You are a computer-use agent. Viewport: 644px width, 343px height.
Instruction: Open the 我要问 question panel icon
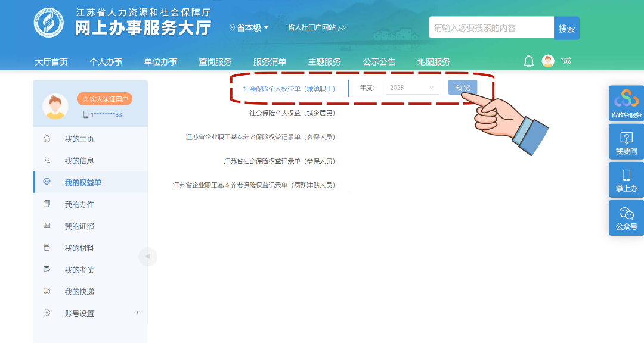coord(626,137)
